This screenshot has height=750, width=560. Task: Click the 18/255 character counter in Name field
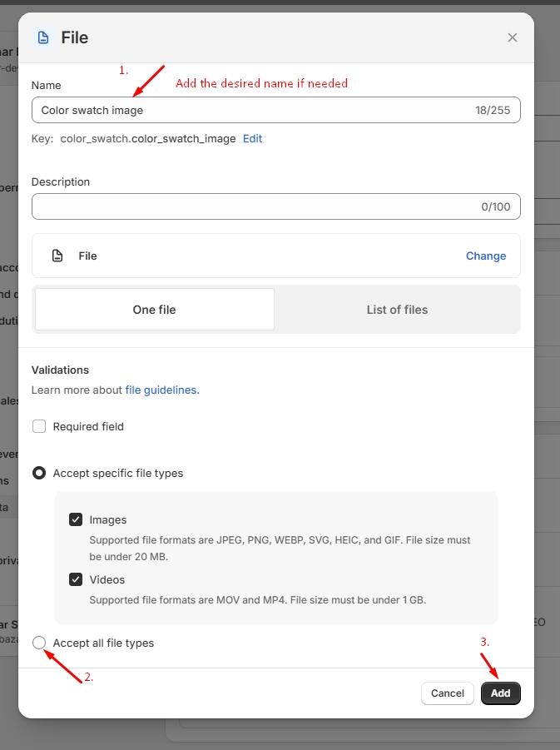coord(493,110)
